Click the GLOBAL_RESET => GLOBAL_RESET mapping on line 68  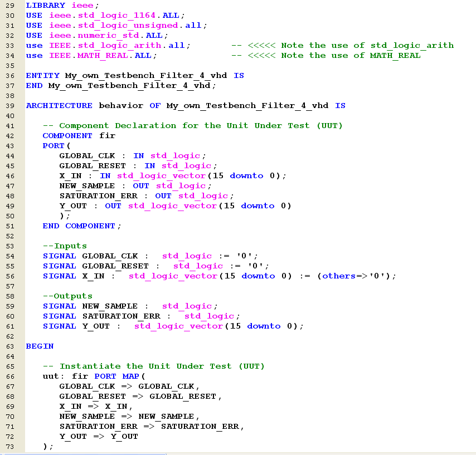point(138,397)
